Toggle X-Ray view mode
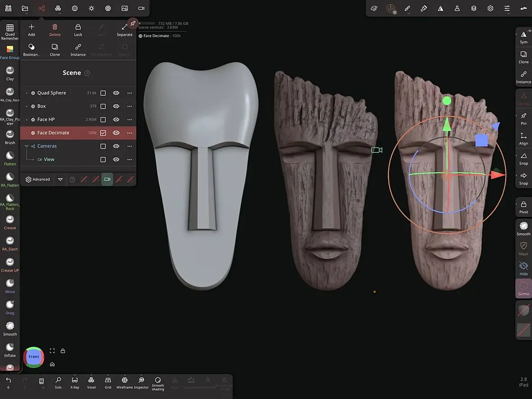Image resolution: width=532 pixels, height=399 pixels. [x=75, y=382]
